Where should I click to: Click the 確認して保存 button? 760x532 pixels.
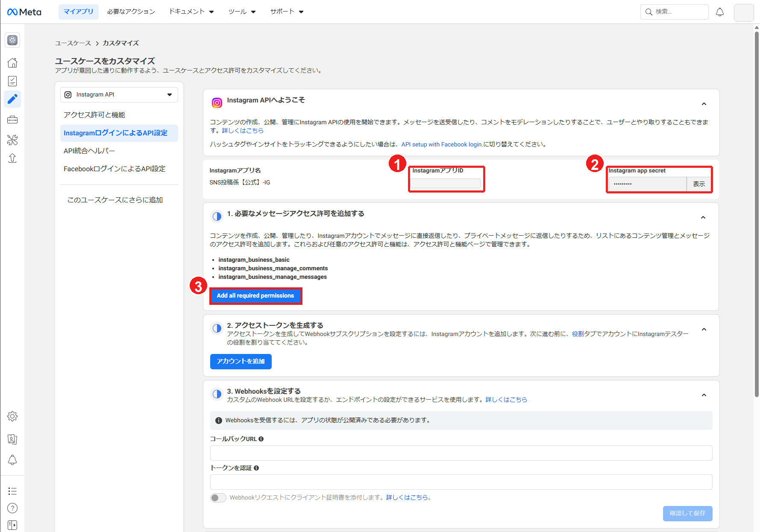point(687,513)
